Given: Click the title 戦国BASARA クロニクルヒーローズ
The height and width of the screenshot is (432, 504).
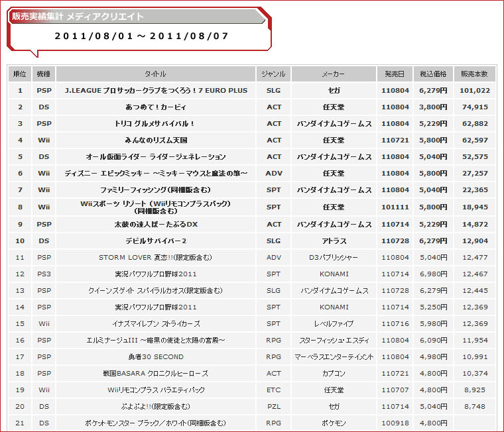Looking at the screenshot, I should click(156, 374).
